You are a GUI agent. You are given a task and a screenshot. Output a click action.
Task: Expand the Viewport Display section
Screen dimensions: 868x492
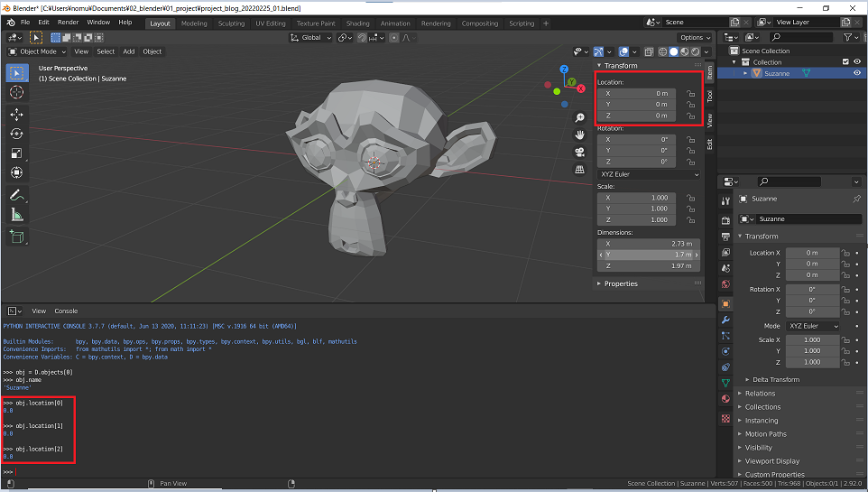point(769,461)
